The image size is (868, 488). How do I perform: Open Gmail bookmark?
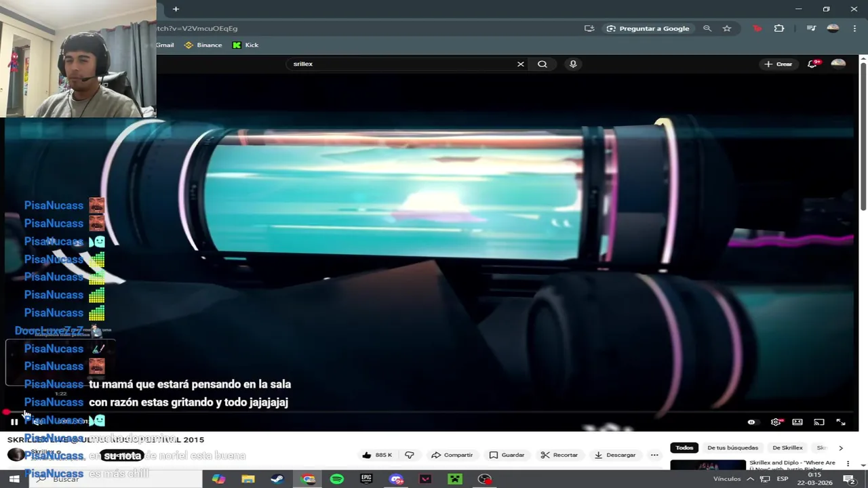[x=165, y=45]
